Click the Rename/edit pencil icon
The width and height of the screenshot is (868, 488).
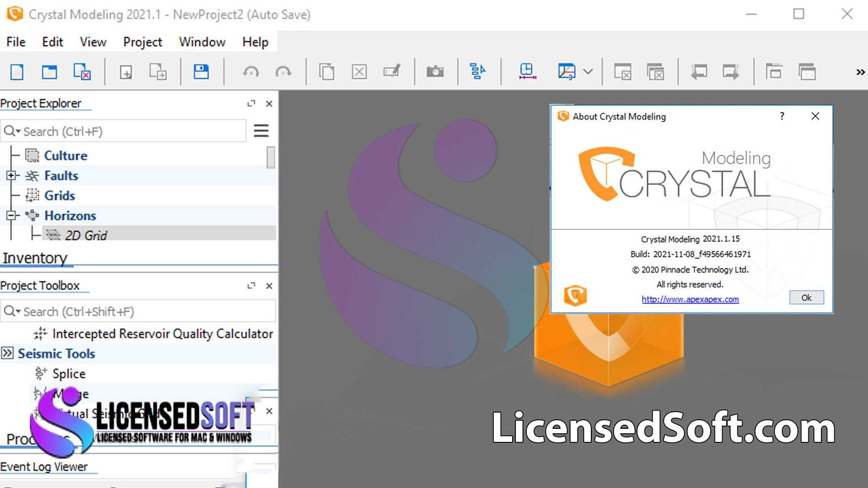pyautogui.click(x=392, y=72)
